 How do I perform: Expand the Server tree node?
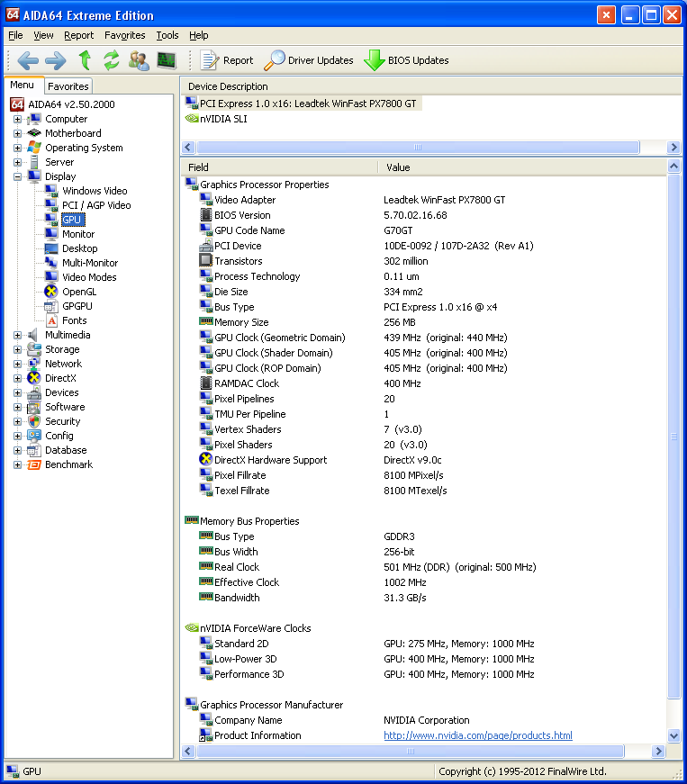[17, 163]
